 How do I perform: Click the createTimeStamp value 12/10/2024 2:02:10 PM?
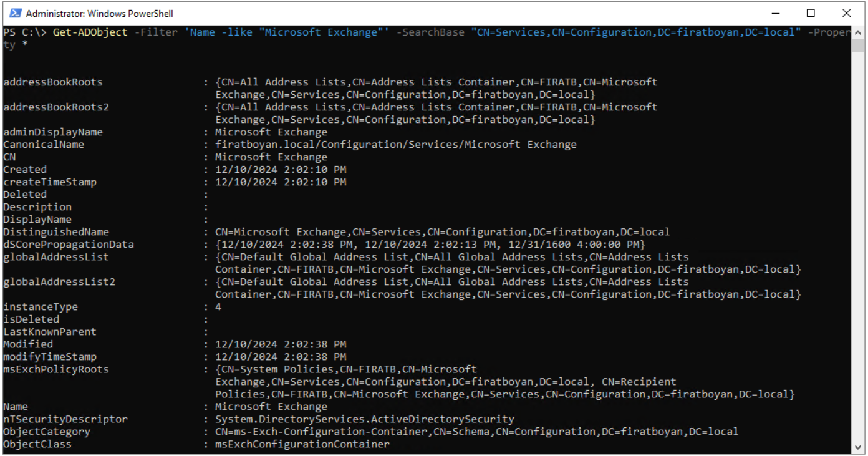[x=281, y=182]
